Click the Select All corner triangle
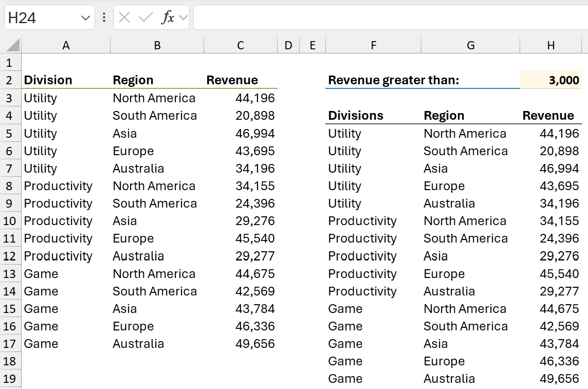This screenshot has height=389, width=588. pos(13,46)
